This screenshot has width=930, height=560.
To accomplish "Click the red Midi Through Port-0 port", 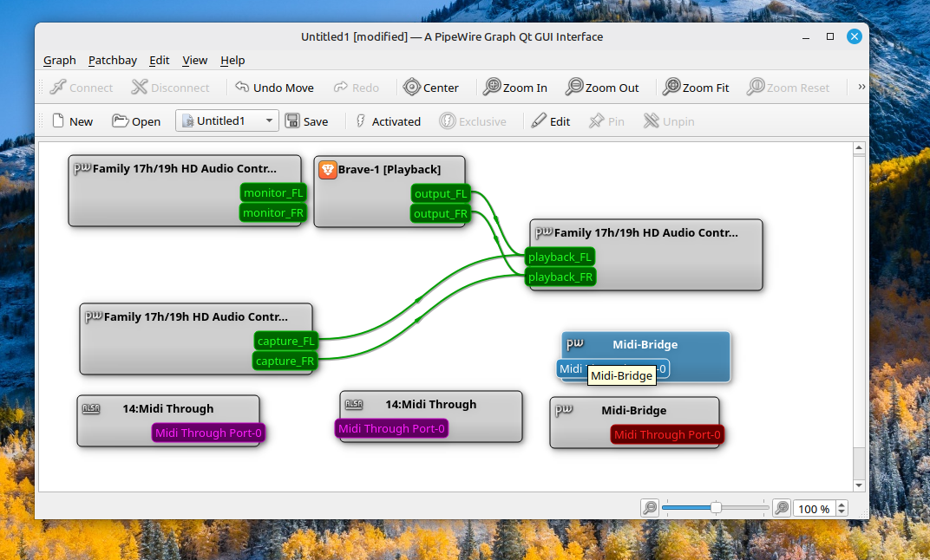I will point(667,434).
